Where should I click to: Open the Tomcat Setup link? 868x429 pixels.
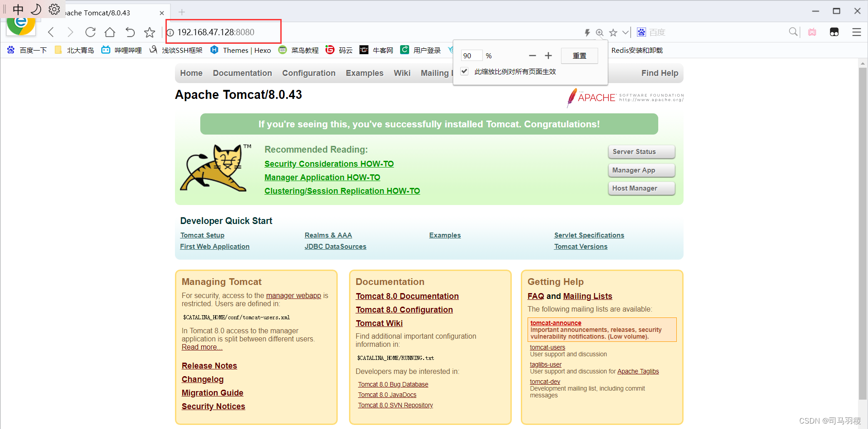pos(202,235)
